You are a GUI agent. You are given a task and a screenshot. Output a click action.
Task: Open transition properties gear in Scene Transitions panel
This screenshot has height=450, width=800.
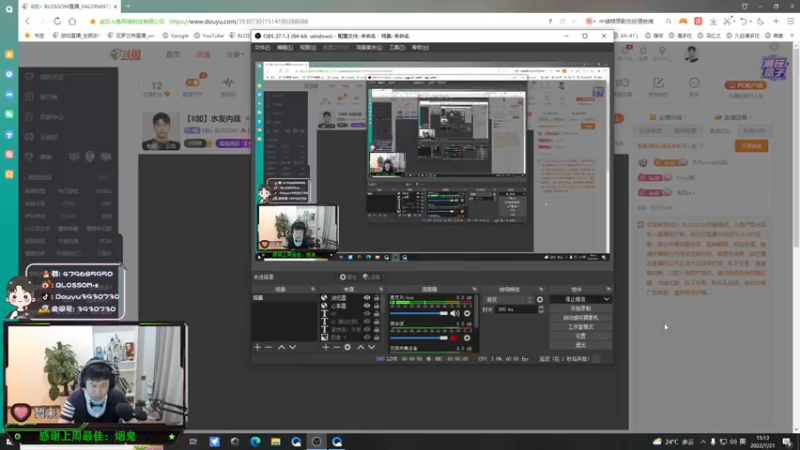(x=540, y=299)
